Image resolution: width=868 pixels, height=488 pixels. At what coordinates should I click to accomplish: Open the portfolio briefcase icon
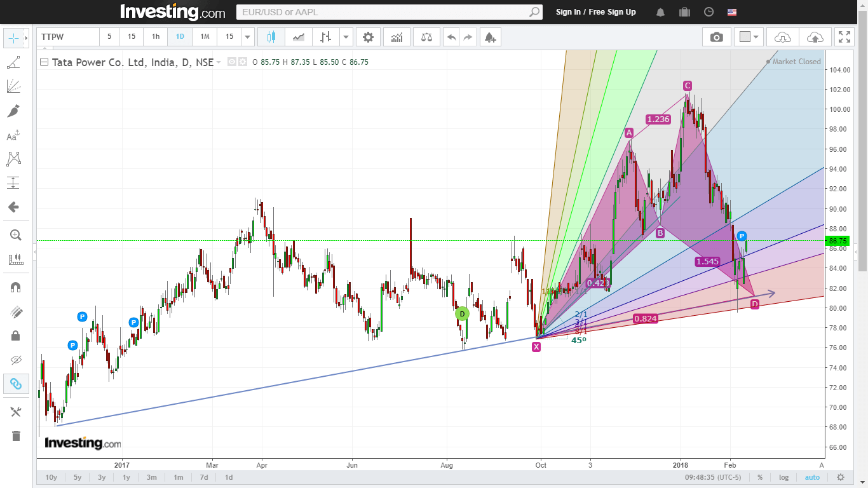(x=684, y=12)
